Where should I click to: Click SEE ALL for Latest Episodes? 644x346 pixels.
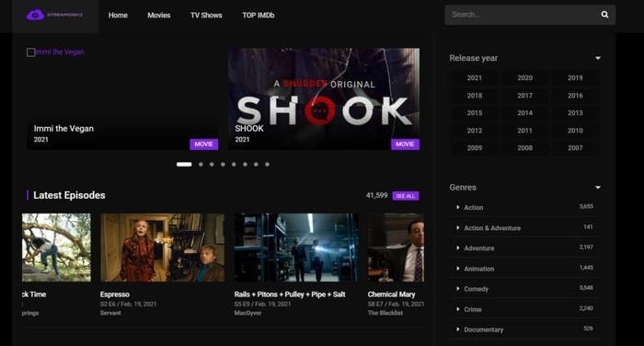(x=406, y=196)
